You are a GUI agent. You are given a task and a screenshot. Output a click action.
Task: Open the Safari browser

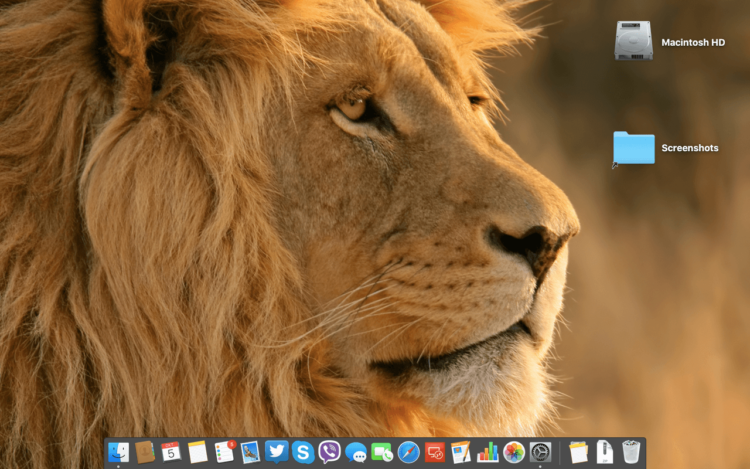pyautogui.click(x=408, y=452)
